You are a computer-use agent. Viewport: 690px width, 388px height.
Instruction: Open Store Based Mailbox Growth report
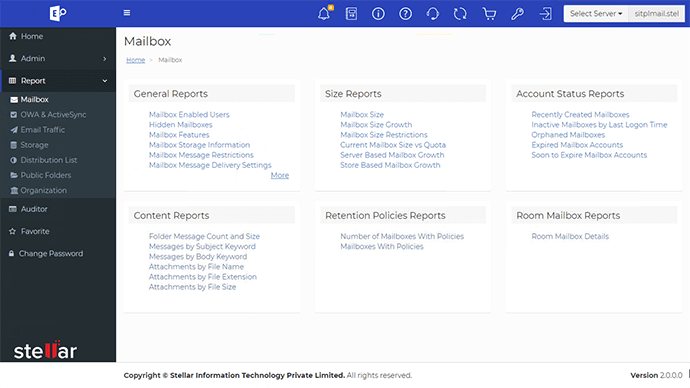390,165
